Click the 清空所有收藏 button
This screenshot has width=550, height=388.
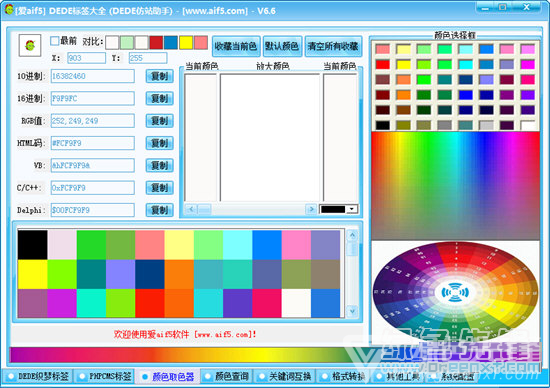click(x=333, y=46)
